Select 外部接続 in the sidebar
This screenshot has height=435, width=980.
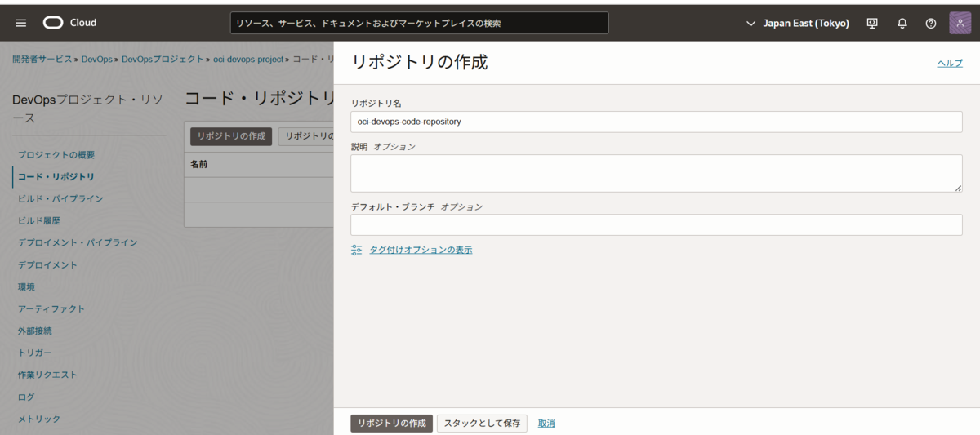point(35,331)
